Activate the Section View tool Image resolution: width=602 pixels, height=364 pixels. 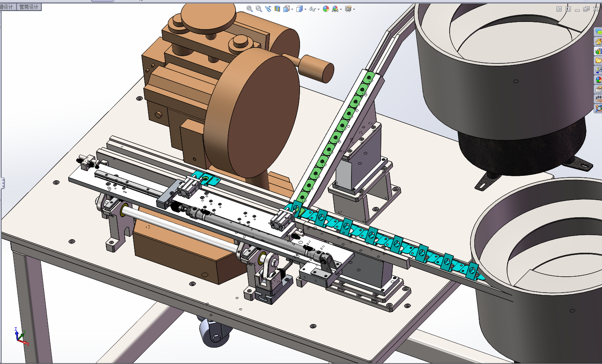pyautogui.click(x=277, y=9)
